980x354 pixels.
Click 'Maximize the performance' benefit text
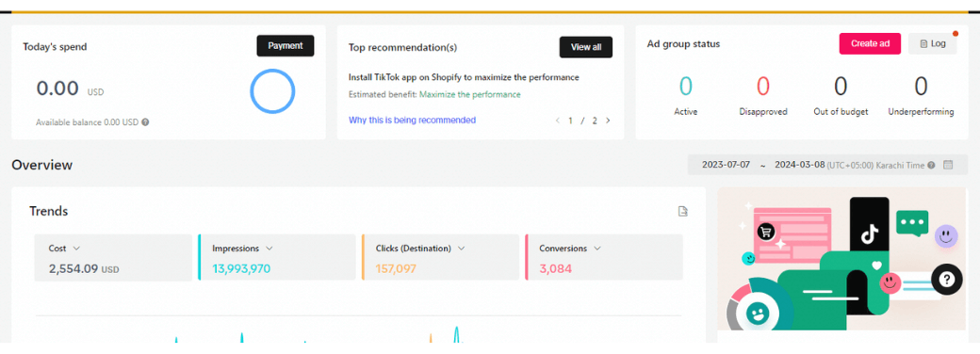pyautogui.click(x=469, y=94)
